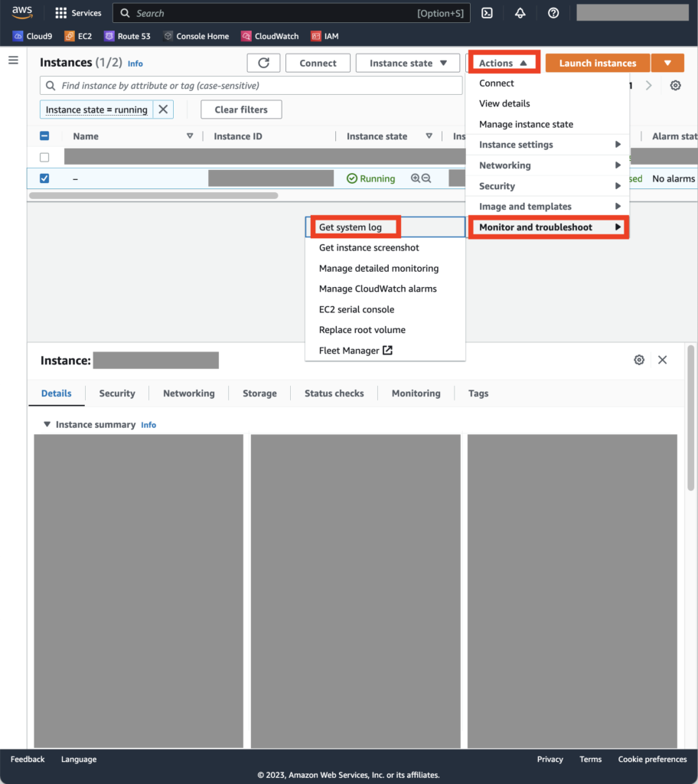Remove the Instance state = running filter
698x784 pixels.
(163, 109)
